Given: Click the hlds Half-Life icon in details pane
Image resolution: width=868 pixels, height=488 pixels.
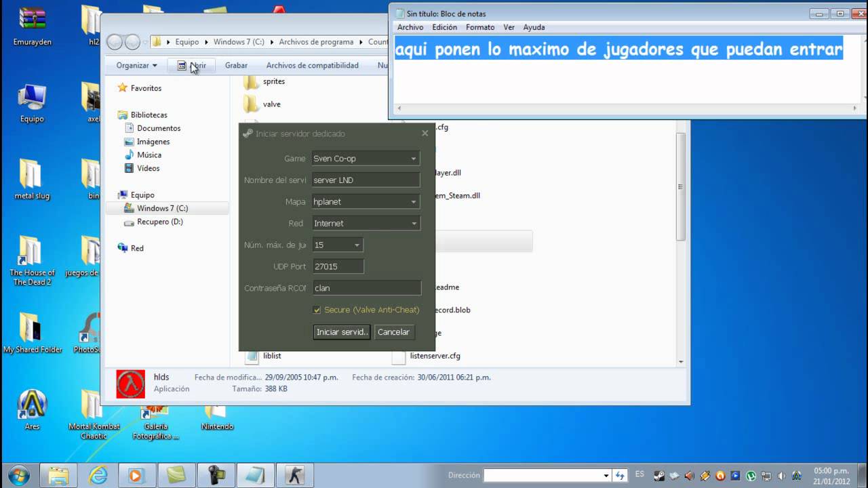Looking at the screenshot, I should pyautogui.click(x=130, y=384).
